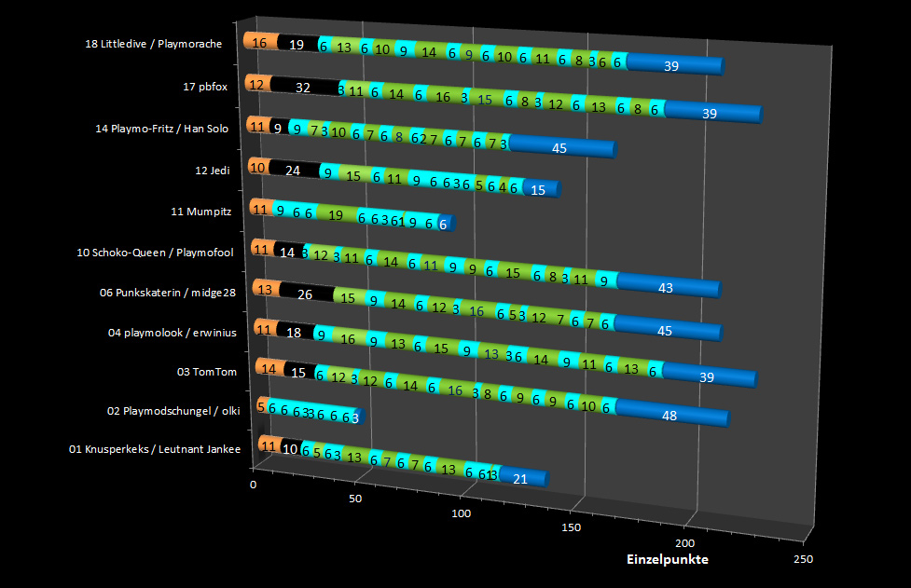Select black 26 segment in Punkskaterin bar
Screen dimensions: 911x588
(306, 294)
